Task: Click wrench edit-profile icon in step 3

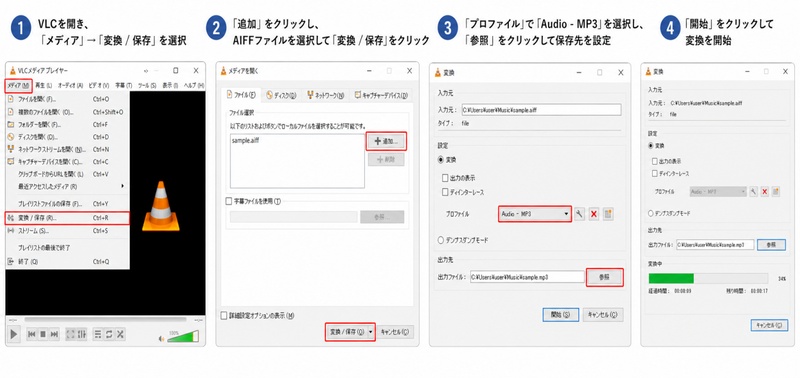Action: (x=579, y=214)
